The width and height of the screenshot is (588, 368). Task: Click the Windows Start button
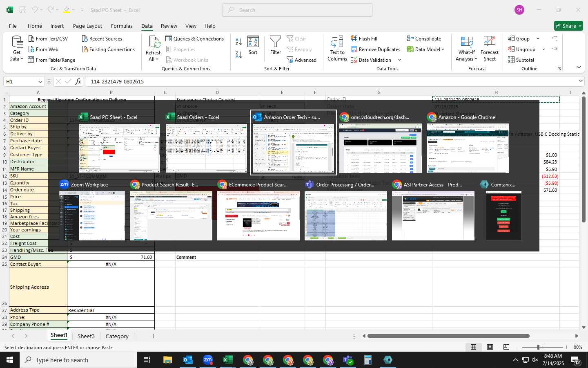[10, 360]
